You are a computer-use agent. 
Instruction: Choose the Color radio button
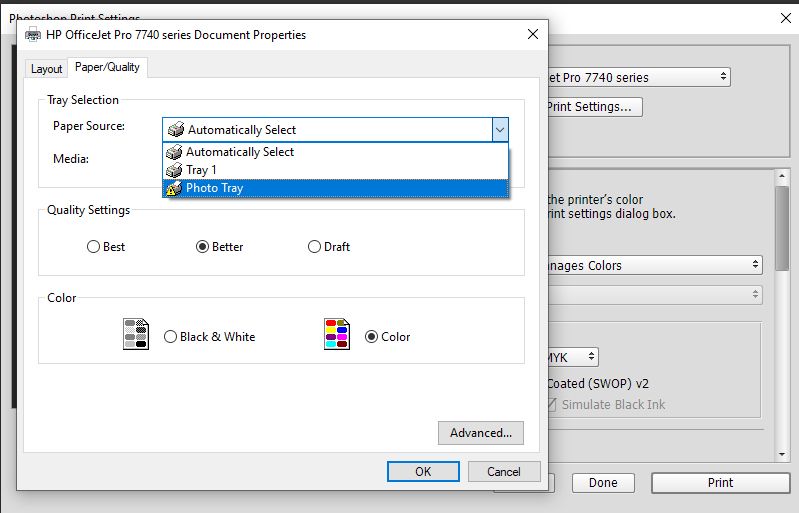pos(371,337)
